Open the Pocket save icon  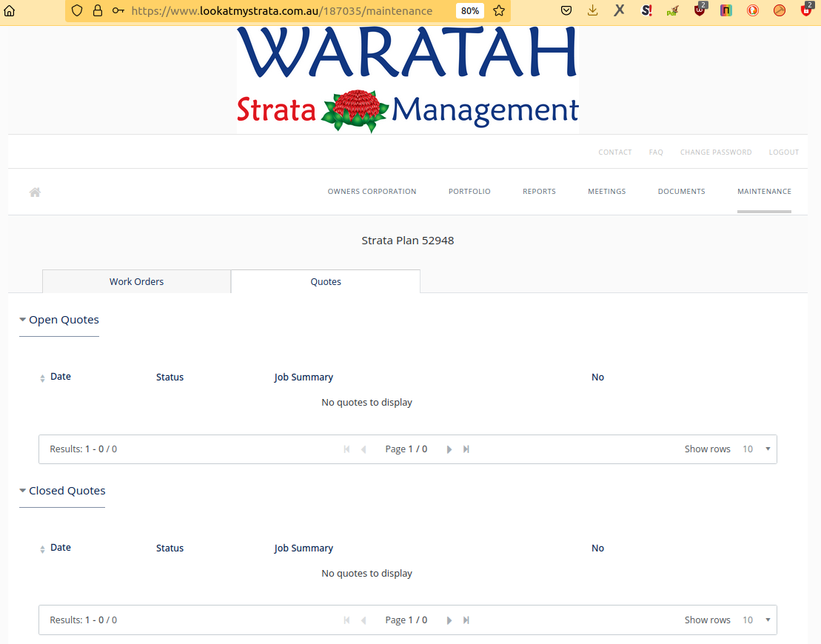[x=566, y=10]
